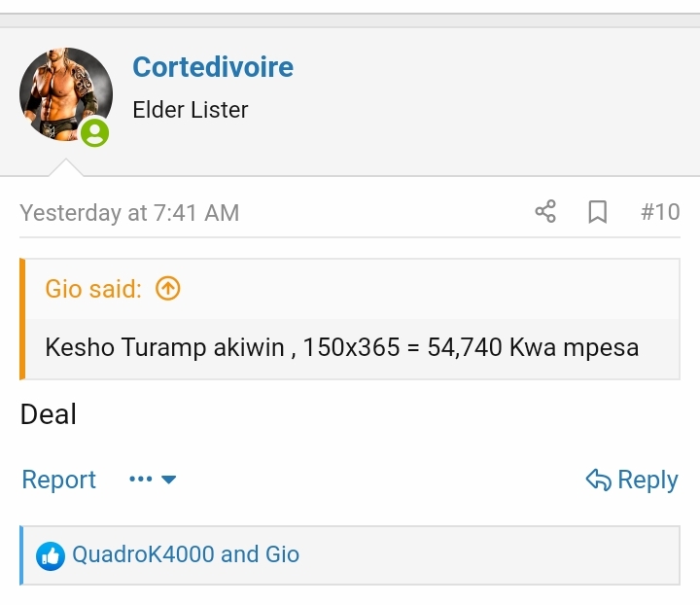The image size is (700, 605).
Task: Click the up-arrow icon beside 'Gio said'
Action: pyautogui.click(x=168, y=289)
